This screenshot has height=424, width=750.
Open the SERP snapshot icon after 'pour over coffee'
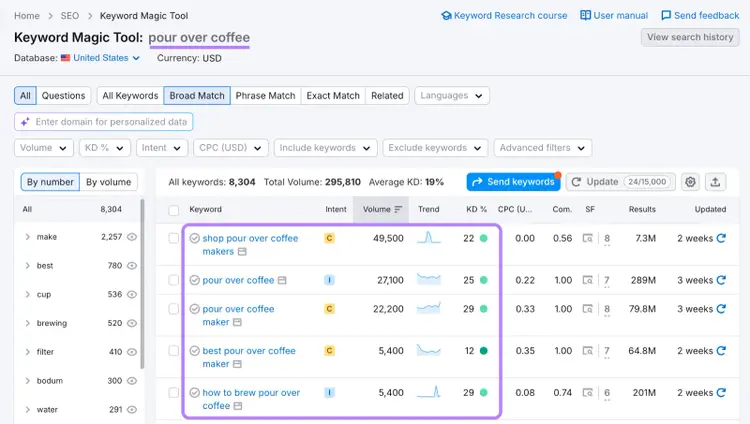tap(282, 280)
